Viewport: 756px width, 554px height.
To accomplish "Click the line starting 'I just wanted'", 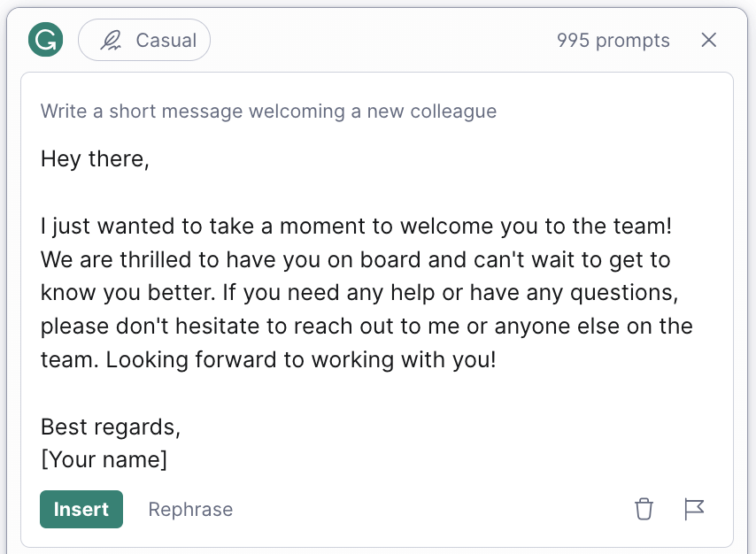I will point(356,227).
